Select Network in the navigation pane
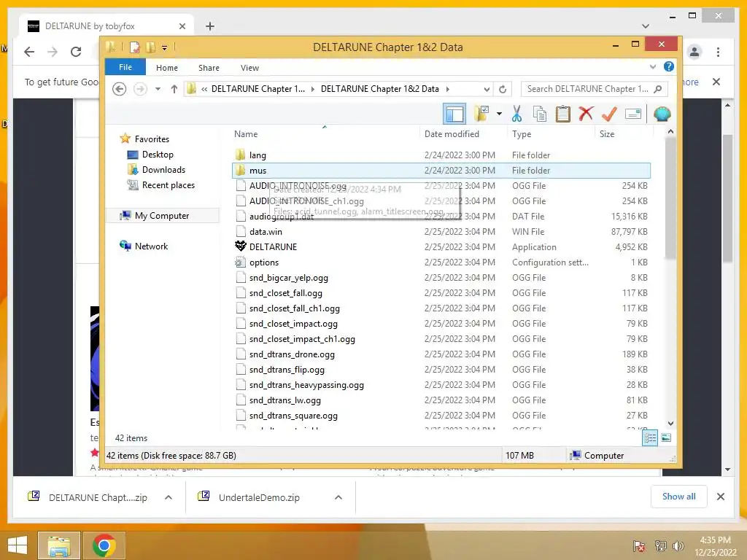 (x=151, y=246)
